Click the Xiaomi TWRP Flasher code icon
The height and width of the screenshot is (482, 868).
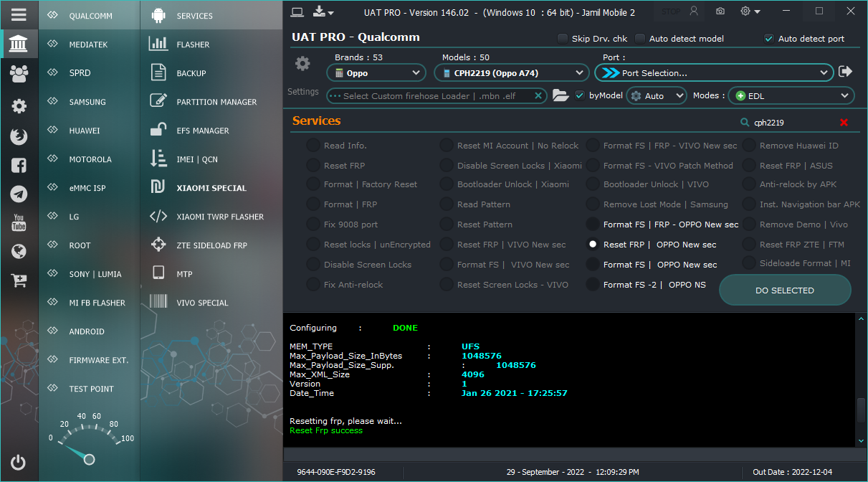[158, 216]
